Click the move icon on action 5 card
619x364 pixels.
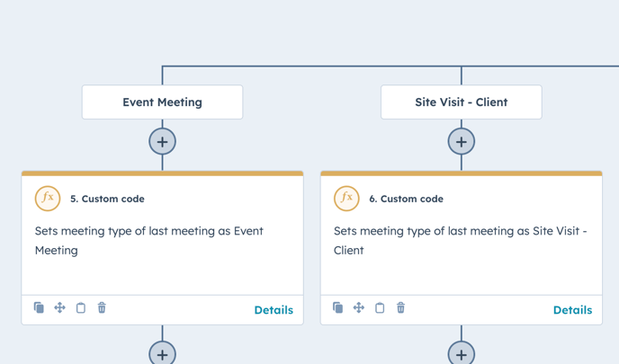coord(59,307)
